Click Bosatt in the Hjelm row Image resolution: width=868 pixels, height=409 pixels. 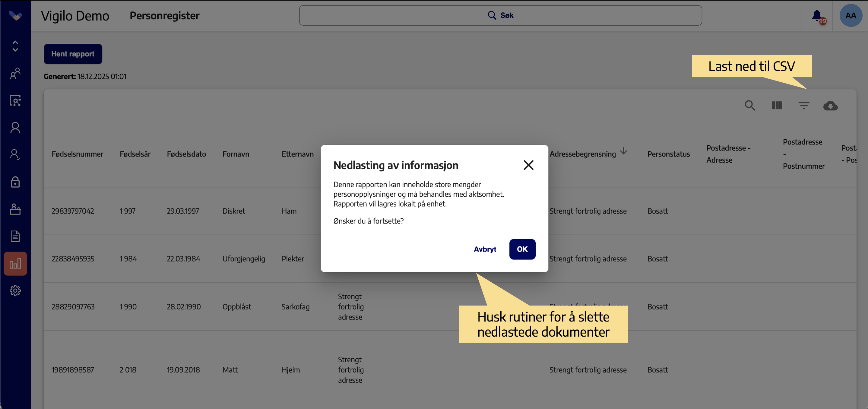[x=657, y=370]
